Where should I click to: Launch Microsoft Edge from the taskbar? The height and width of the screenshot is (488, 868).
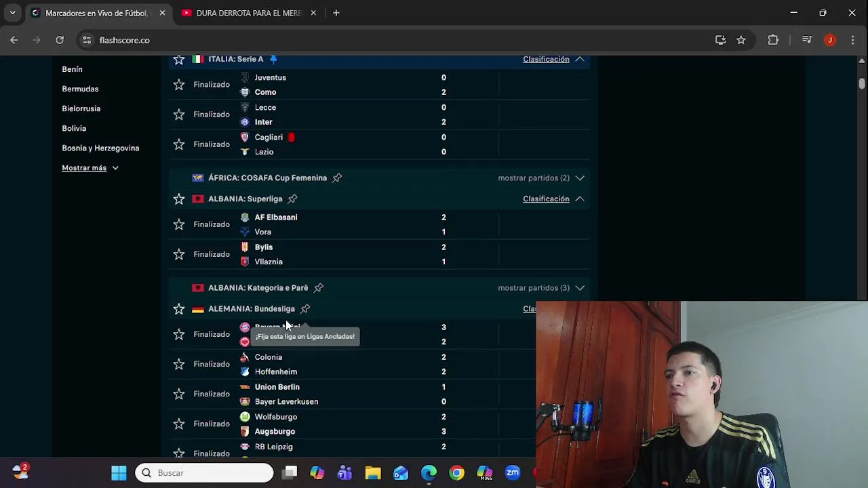click(429, 472)
